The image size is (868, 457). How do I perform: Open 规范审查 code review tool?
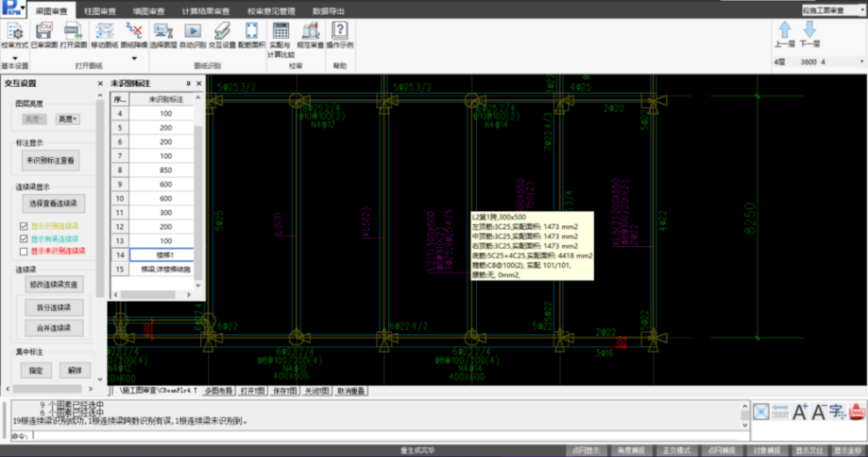[308, 33]
